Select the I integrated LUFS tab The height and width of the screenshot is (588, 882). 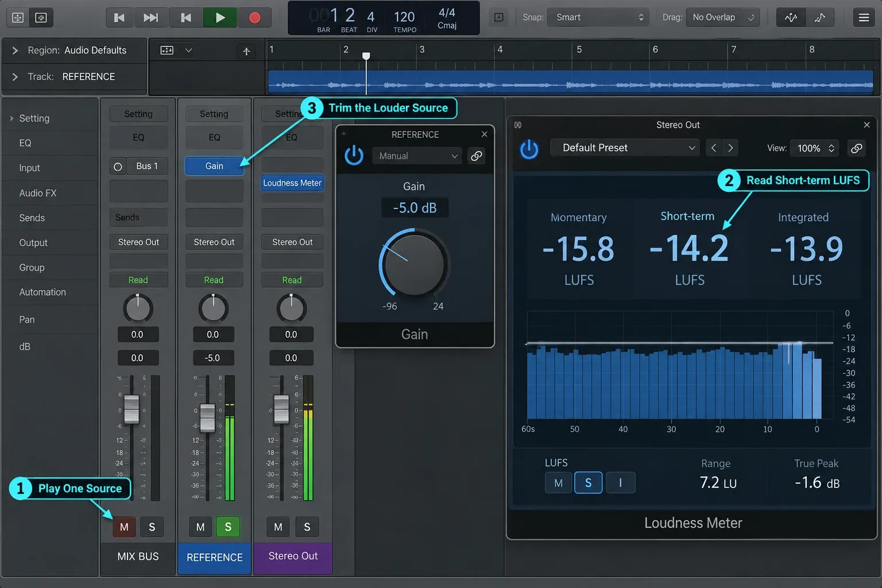pyautogui.click(x=621, y=483)
